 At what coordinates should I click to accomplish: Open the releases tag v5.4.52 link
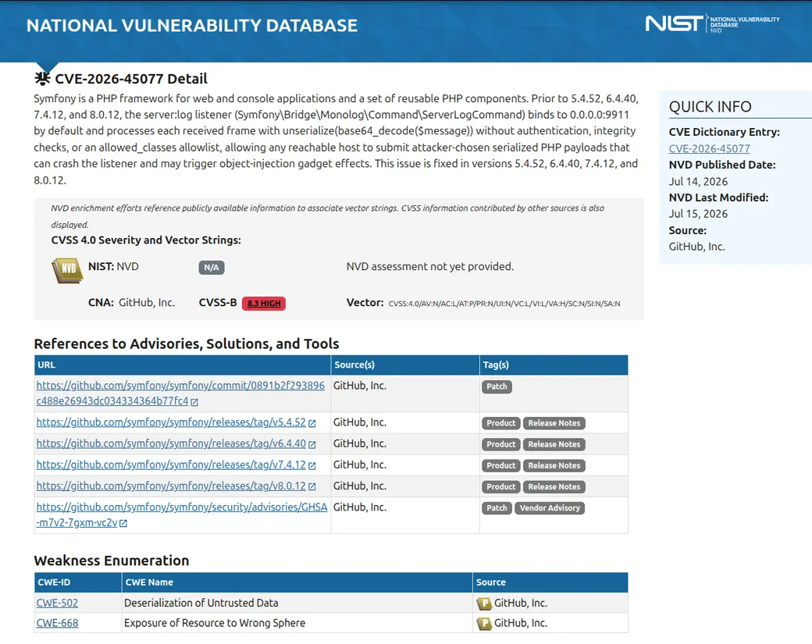click(x=171, y=422)
